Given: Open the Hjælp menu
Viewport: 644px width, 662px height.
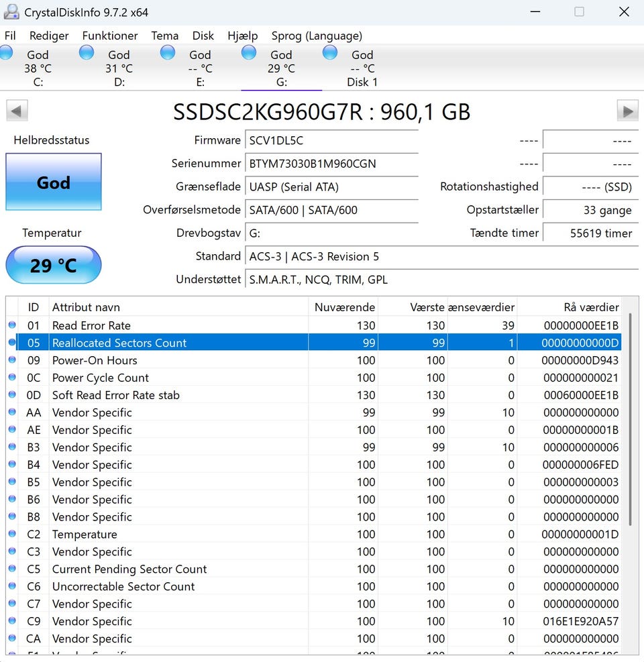Looking at the screenshot, I should click(x=242, y=36).
